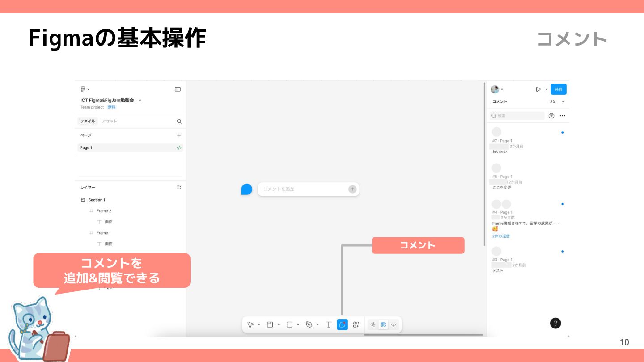The height and width of the screenshot is (362, 644).
Task: Switch to ファイル tab
Action: click(x=88, y=121)
